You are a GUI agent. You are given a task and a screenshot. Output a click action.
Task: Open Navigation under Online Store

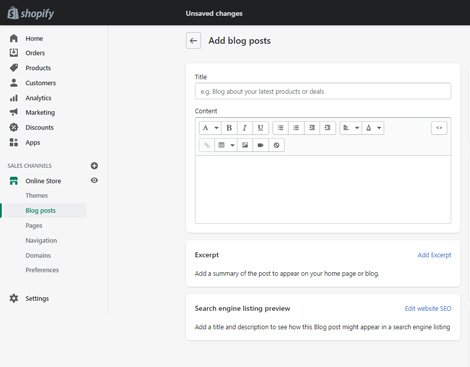[41, 240]
